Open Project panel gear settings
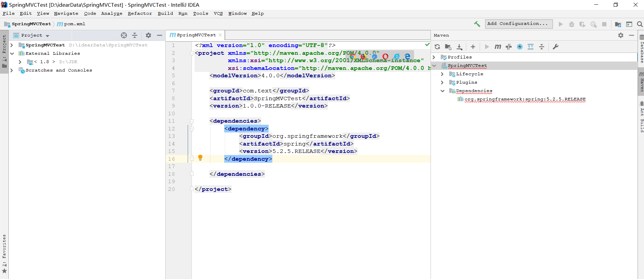The height and width of the screenshot is (279, 644). tap(148, 35)
